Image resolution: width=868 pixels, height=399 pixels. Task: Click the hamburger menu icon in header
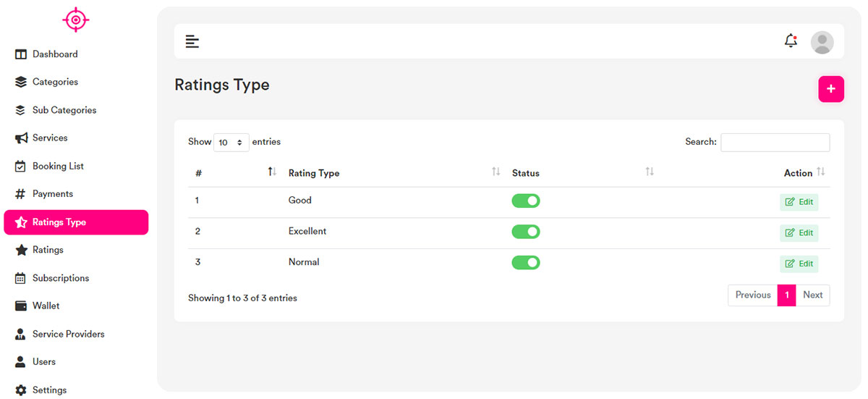point(192,41)
